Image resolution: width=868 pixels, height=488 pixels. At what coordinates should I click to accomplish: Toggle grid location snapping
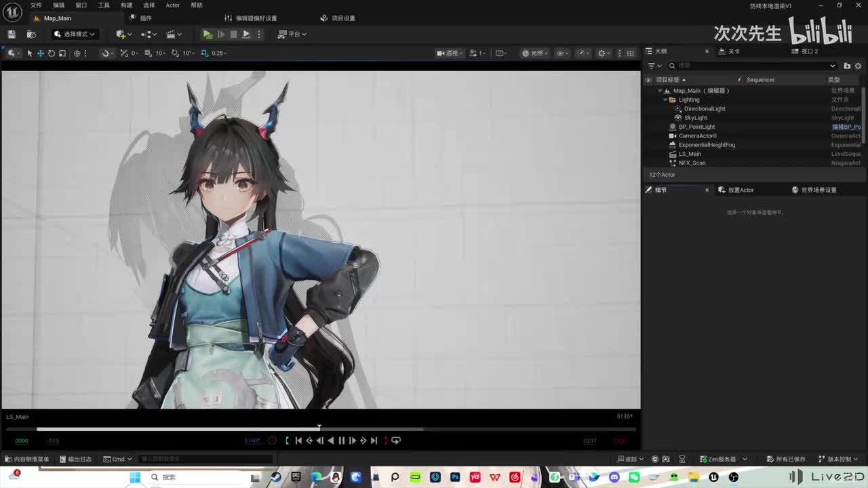click(149, 53)
